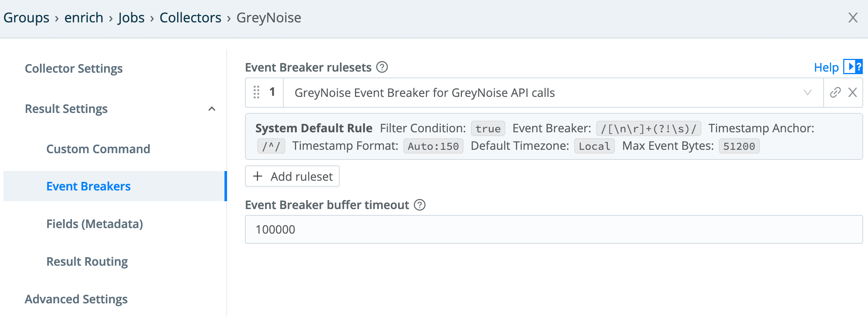
Task: Open the linked GreyNoise ruleset via link icon
Action: (835, 92)
